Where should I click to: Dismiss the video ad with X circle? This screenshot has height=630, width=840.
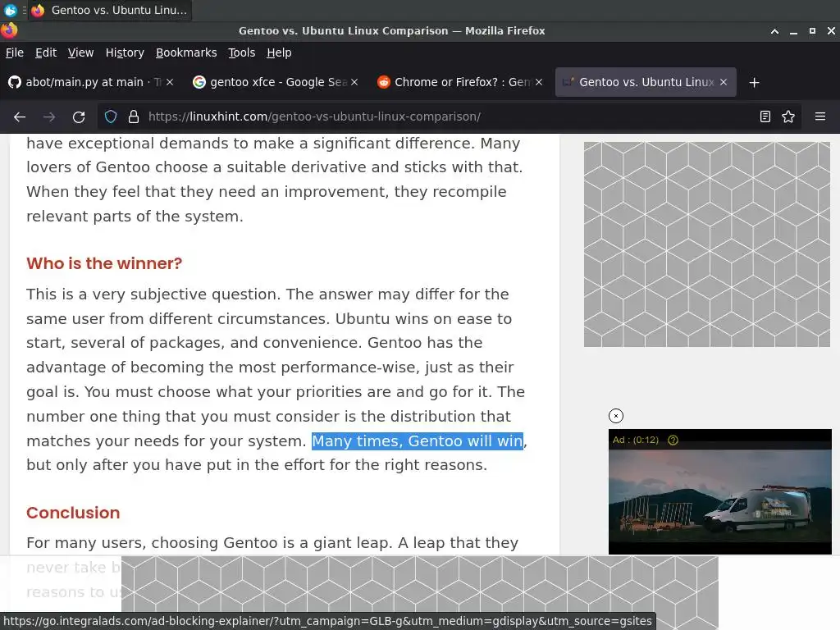616,416
